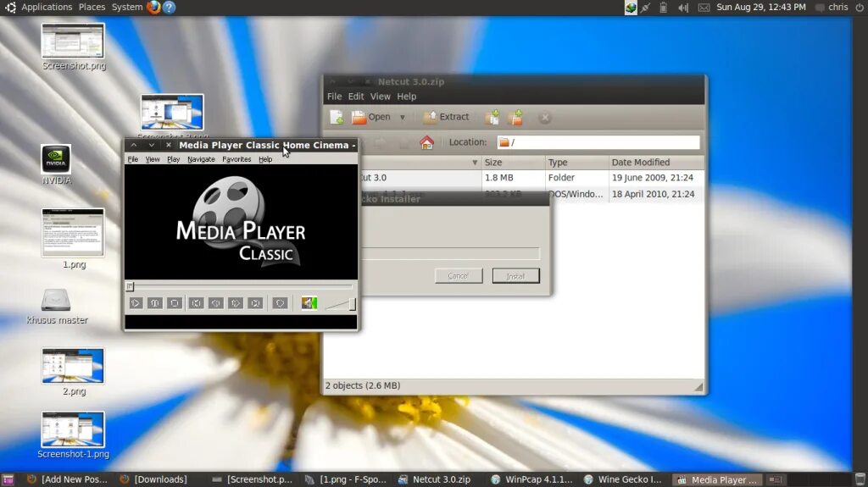Open Help menu in archive manager window

tap(406, 97)
